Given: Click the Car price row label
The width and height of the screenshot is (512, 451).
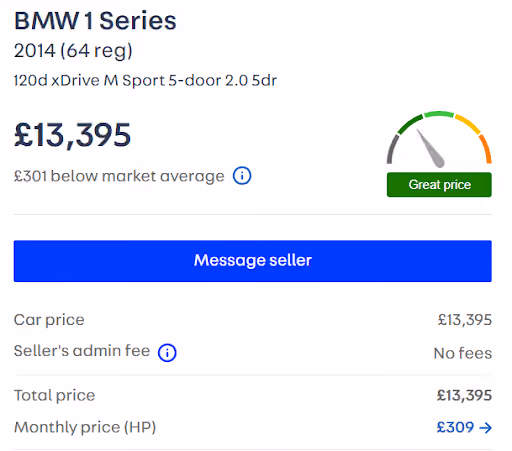Looking at the screenshot, I should click(49, 320).
